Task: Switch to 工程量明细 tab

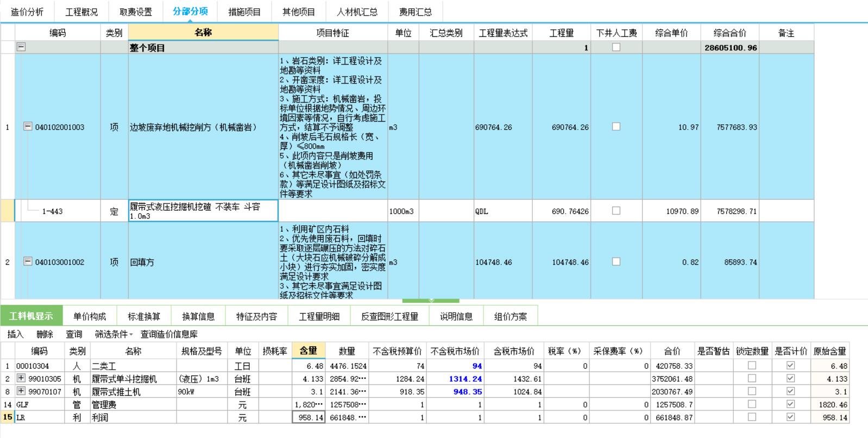Action: 319,316
